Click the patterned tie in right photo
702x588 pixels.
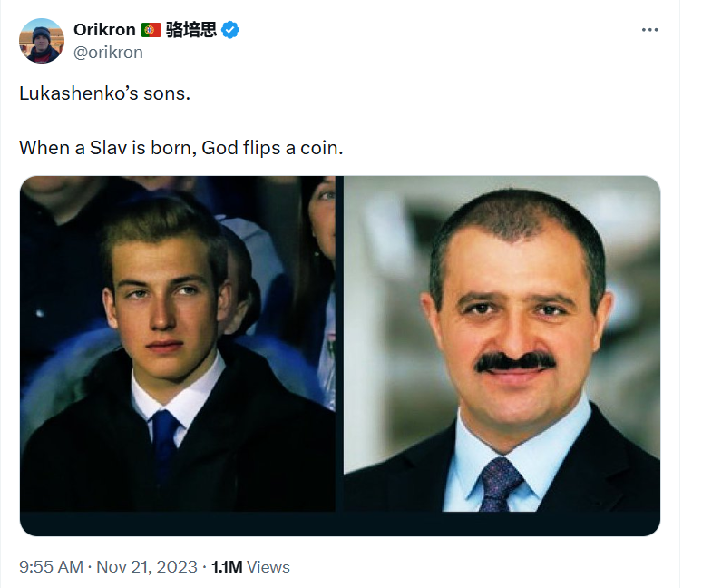[500, 482]
